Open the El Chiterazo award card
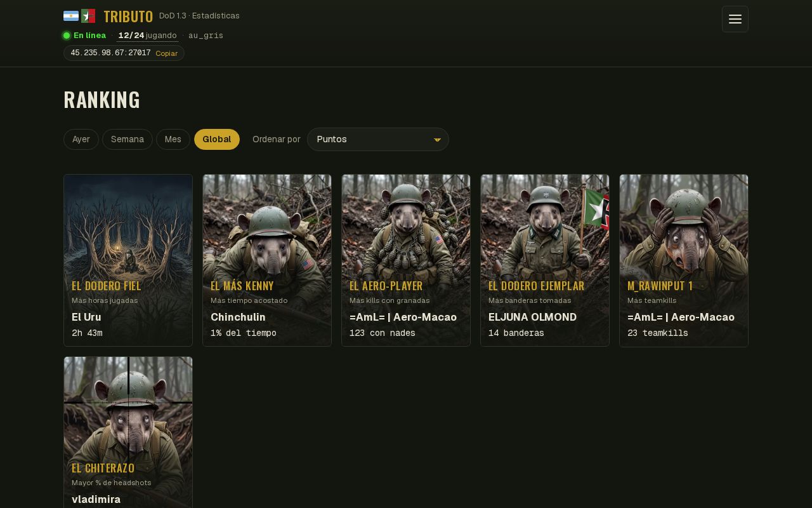 coord(128,432)
